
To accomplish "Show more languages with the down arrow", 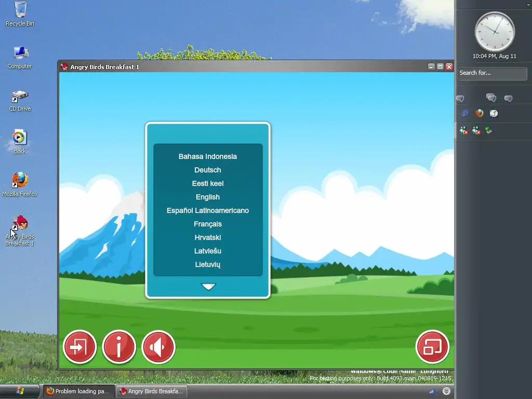I will point(208,287).
